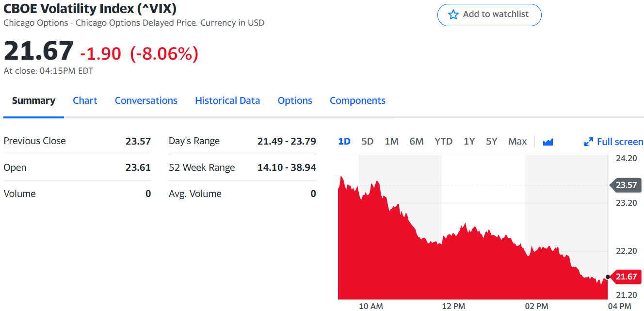644x311 pixels.
Task: Click the 10 AM x-axis label
Action: pyautogui.click(x=371, y=306)
